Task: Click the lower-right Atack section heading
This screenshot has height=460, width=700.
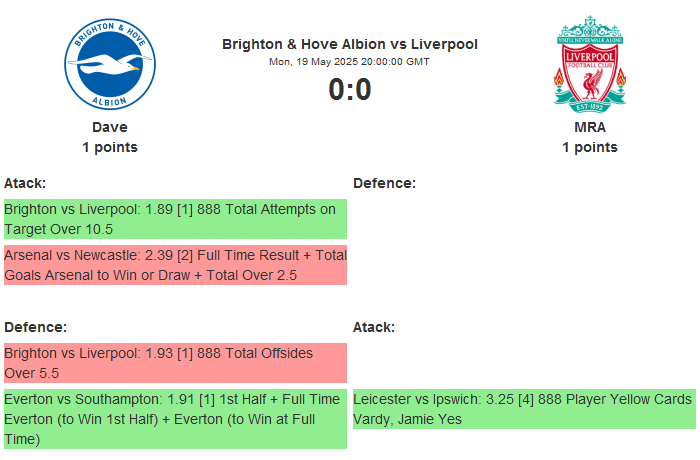Action: point(374,327)
